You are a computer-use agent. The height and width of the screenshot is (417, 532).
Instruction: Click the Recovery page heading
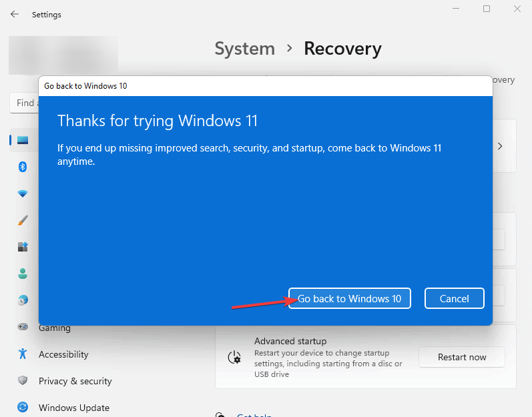342,49
